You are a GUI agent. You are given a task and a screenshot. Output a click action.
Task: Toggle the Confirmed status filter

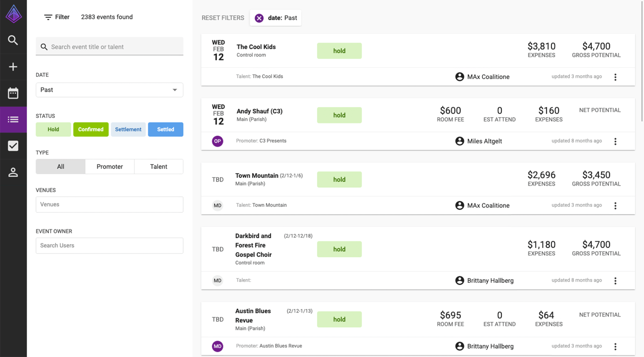point(91,129)
